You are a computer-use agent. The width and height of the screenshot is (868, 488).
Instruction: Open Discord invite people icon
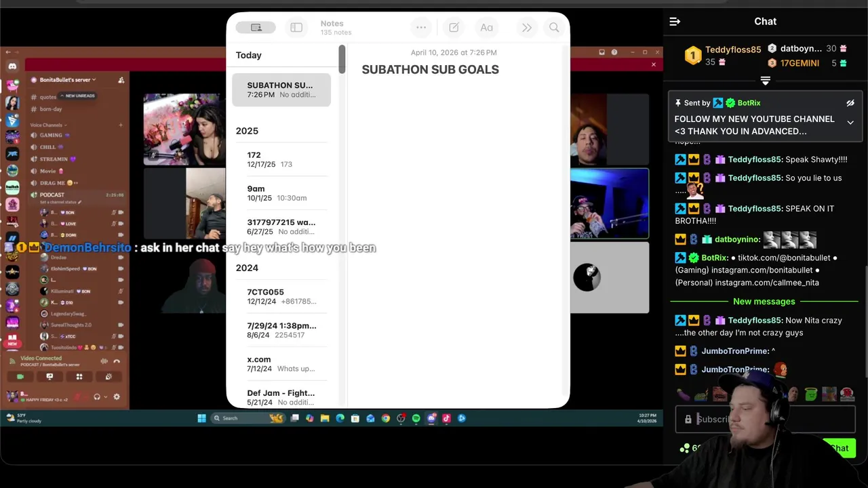click(121, 80)
